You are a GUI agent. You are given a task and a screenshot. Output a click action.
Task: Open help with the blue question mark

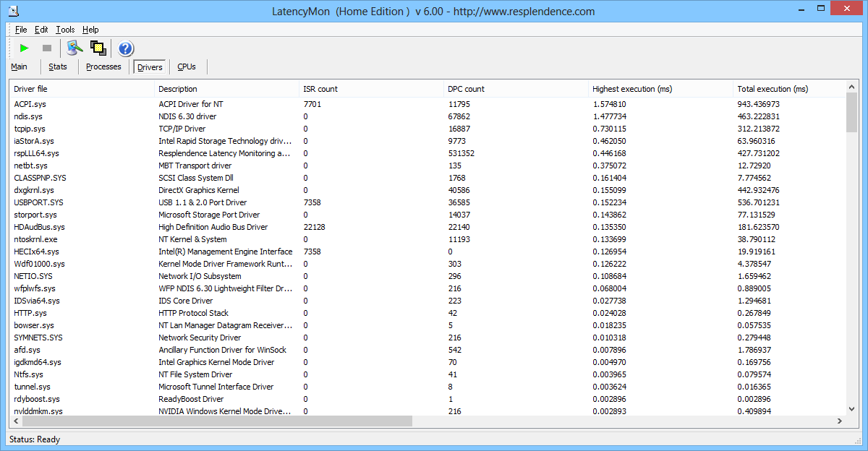pyautogui.click(x=125, y=48)
